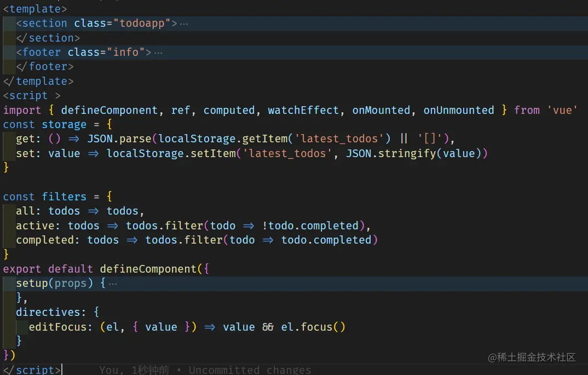The height and width of the screenshot is (375, 588).
Task: Click the filters constant name
Action: [64, 197]
